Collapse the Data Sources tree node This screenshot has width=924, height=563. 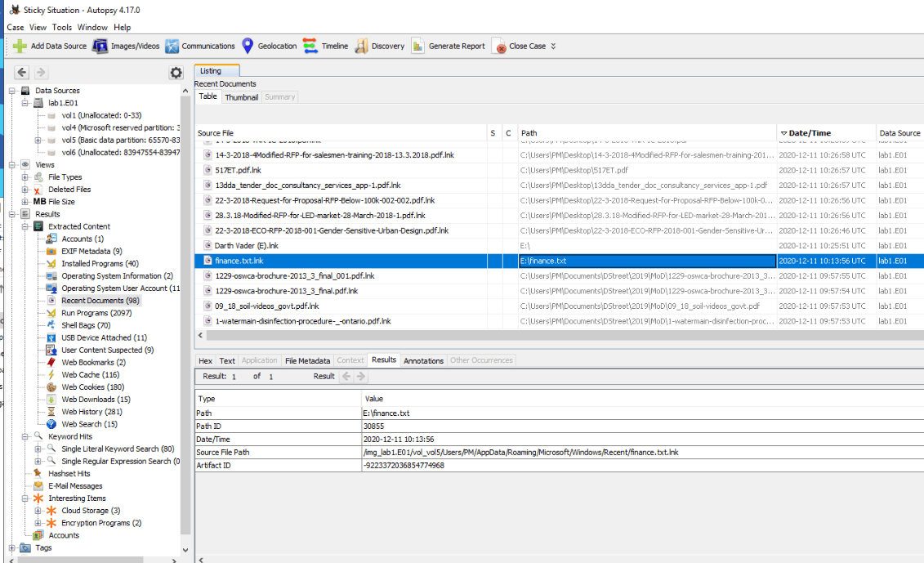pos(11,90)
